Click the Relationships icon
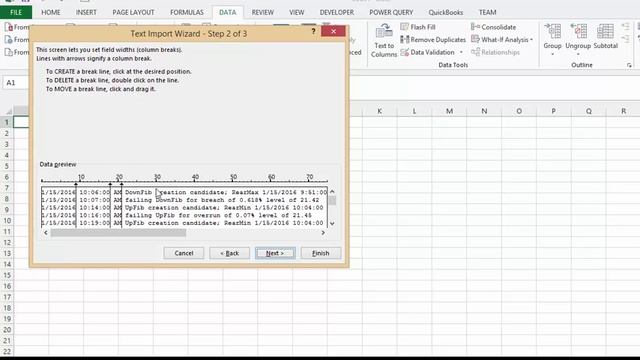 pos(475,52)
